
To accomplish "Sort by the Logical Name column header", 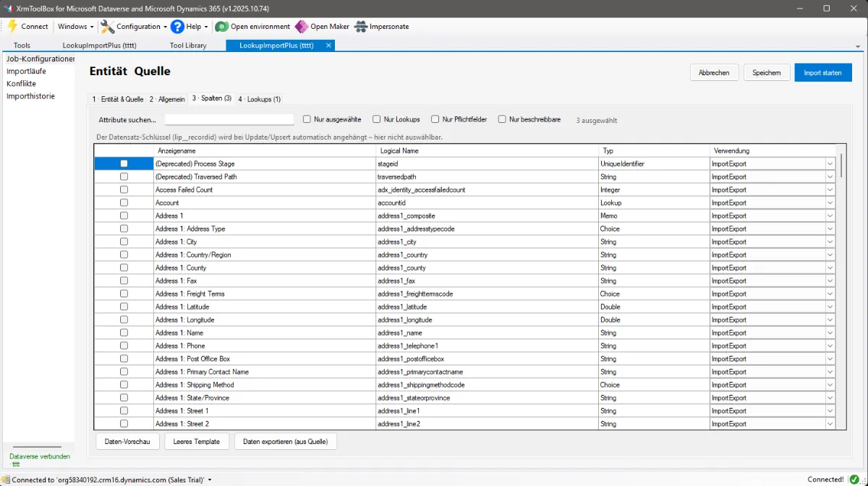I will (487, 150).
